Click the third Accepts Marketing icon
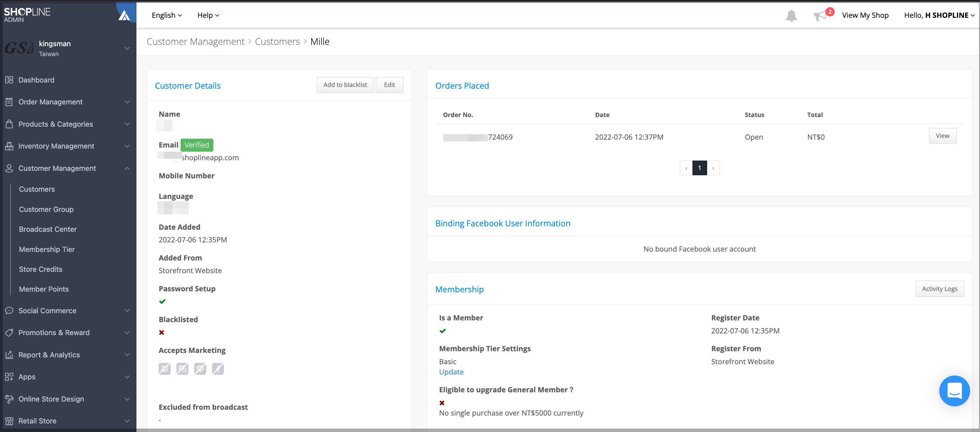 [200, 369]
